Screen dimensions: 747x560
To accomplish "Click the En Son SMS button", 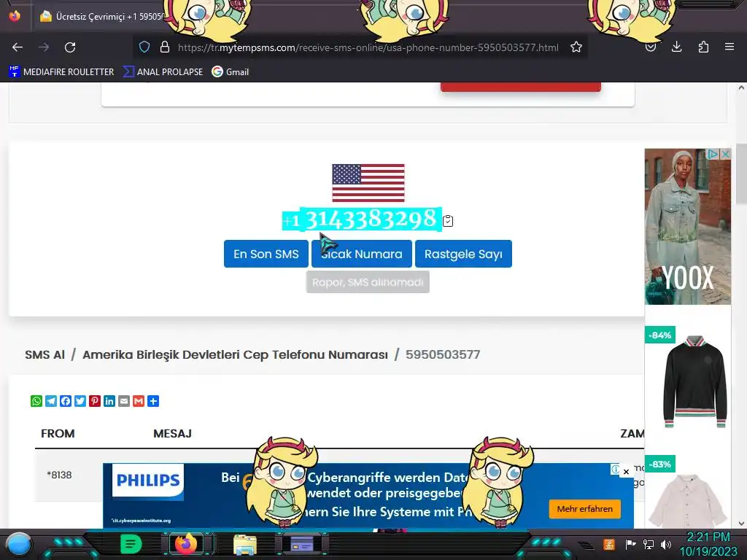I will (266, 254).
